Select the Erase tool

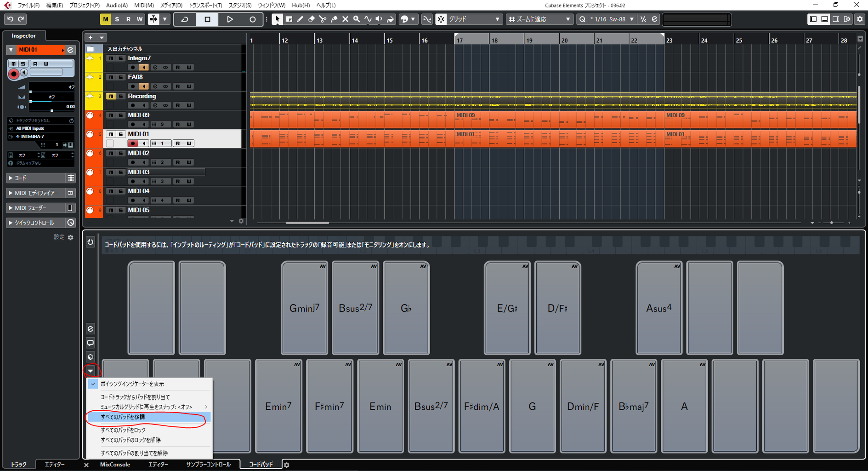point(311,19)
